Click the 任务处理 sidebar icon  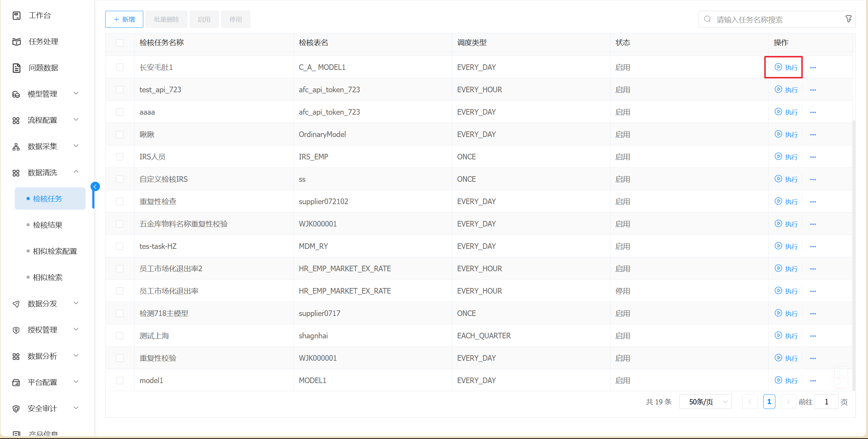[x=16, y=42]
